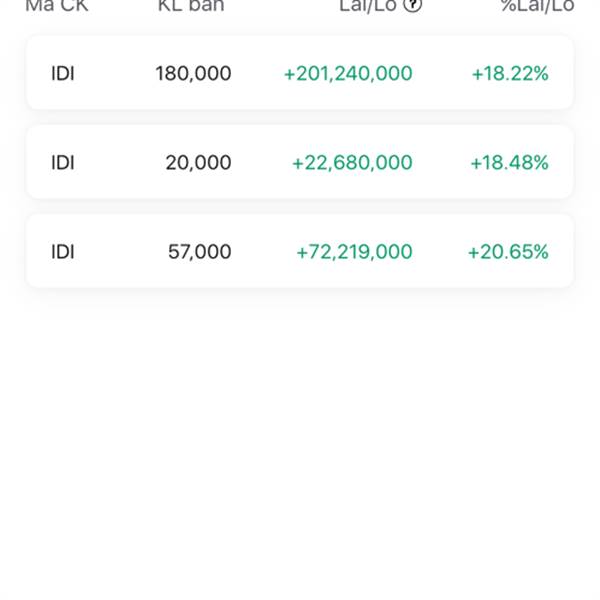Select the KL bán column header
The width and height of the screenshot is (600, 600).
(x=191, y=6)
